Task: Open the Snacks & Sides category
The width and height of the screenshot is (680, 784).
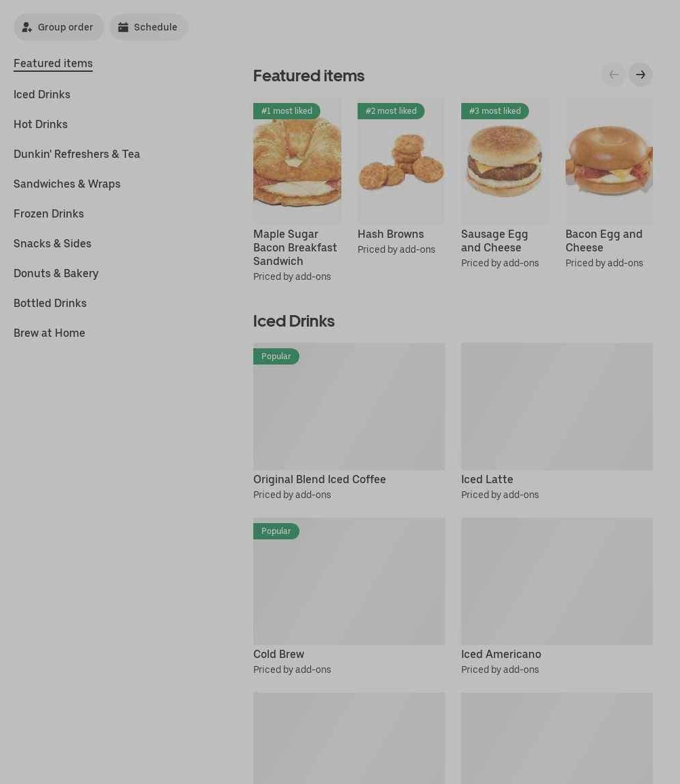Action: [x=52, y=243]
